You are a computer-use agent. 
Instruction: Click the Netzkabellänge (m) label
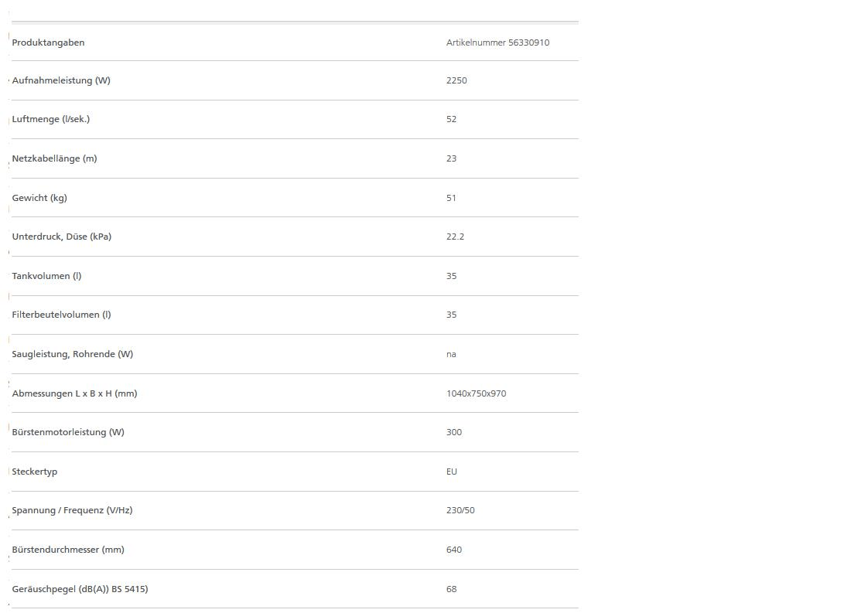pos(54,158)
